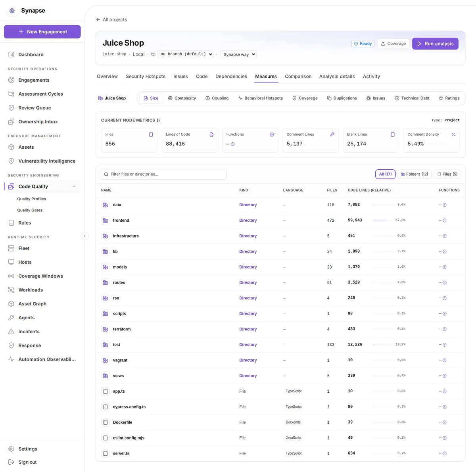Open the server.ts file row
This screenshot has height=472, width=476.
coord(280,453)
